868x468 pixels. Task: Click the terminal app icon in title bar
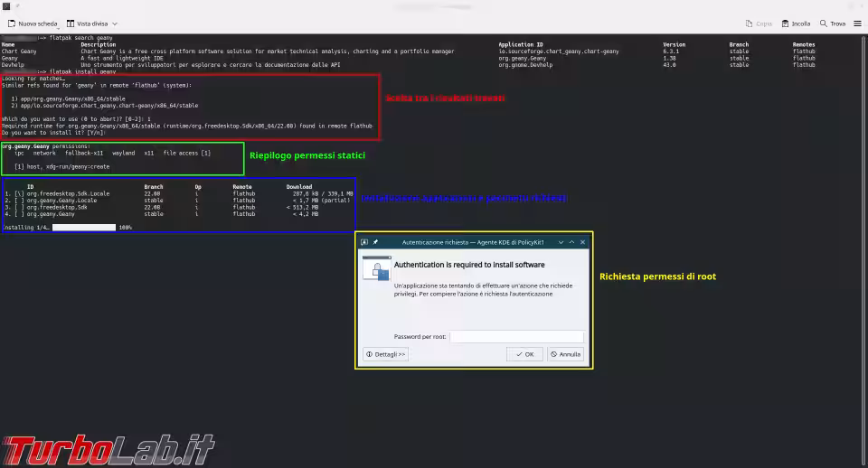(6, 6)
